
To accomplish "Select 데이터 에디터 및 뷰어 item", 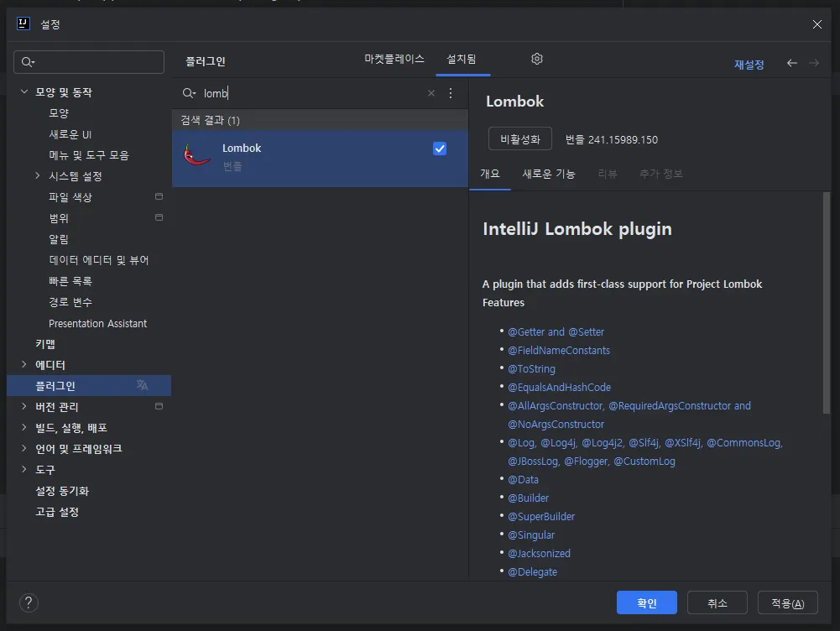I will (98, 260).
